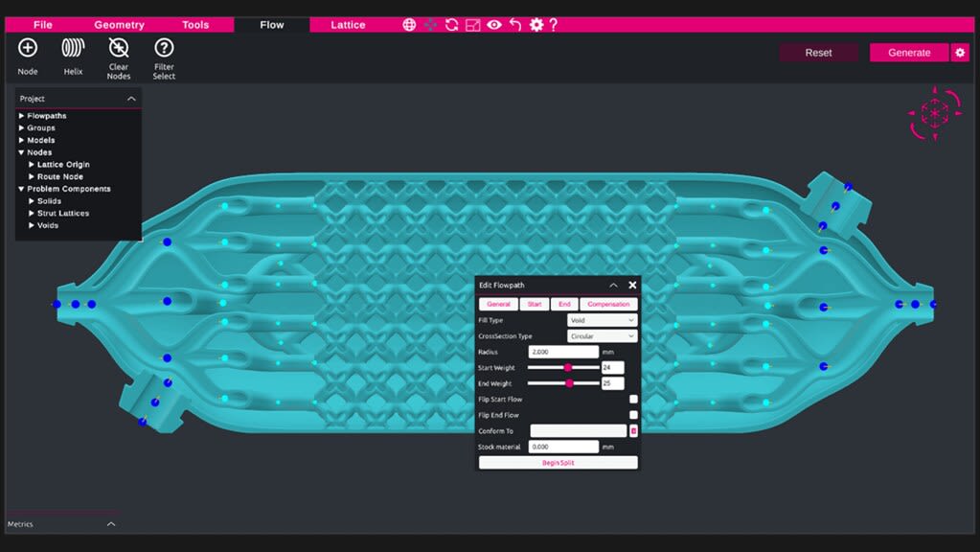Toggle visibility with the eye icon
The image size is (980, 552).
pyautogui.click(x=494, y=25)
